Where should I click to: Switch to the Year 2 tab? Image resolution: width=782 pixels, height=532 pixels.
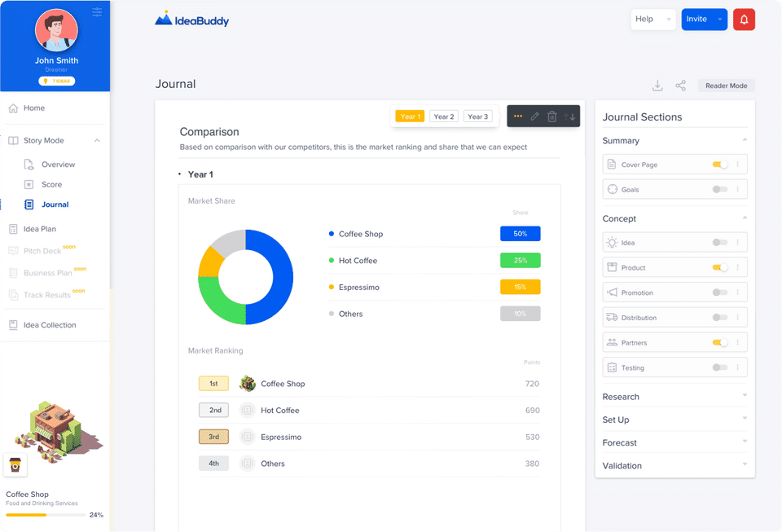point(443,117)
